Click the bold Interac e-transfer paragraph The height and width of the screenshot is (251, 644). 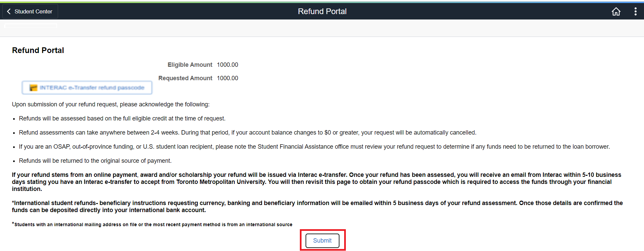coord(316,182)
